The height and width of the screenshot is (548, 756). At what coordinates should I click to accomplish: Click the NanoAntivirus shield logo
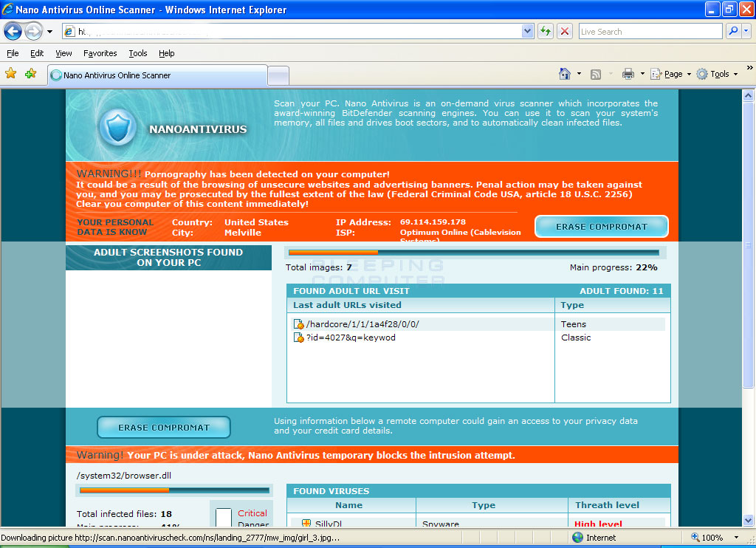(x=117, y=128)
